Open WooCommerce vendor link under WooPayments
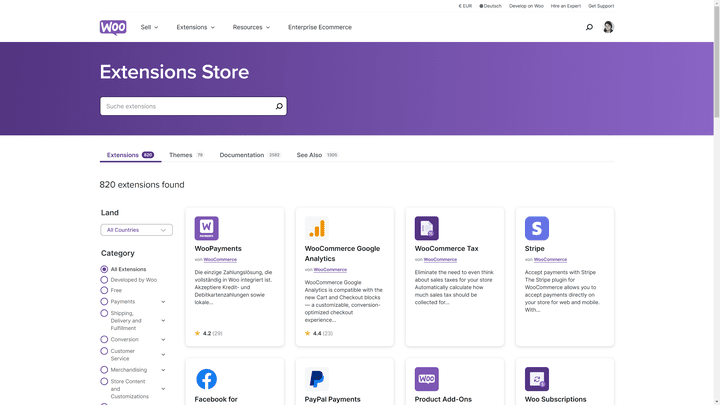720x405 pixels. point(220,259)
